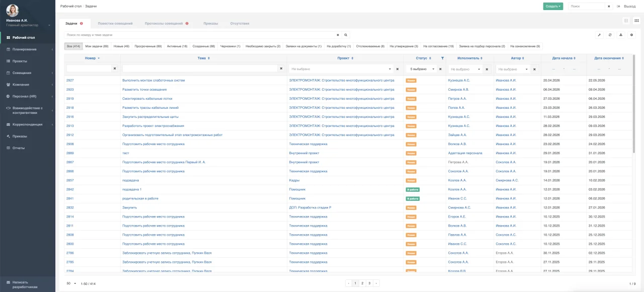Click Выход to log out
The height and width of the screenshot is (292, 644).
[x=629, y=7]
